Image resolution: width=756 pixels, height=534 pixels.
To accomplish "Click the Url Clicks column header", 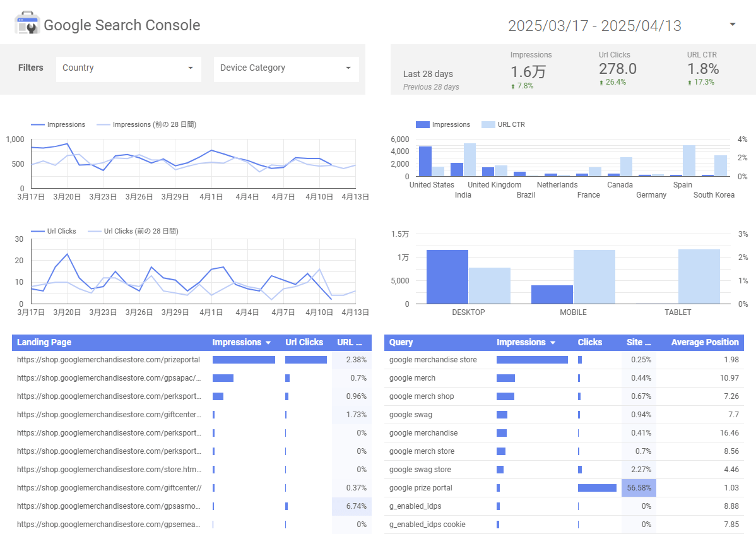I will (x=304, y=343).
